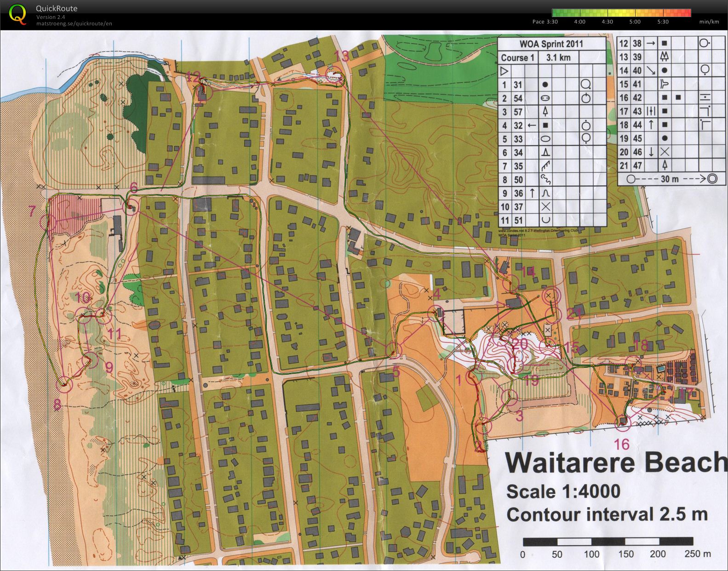
Task: Click the 4:00 pace legend label
Action: (x=580, y=22)
